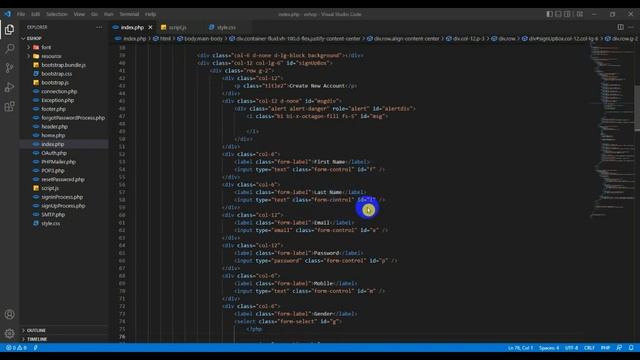640x360 pixels.
Task: Open Explorer's more actions ellipsis
Action: pyautogui.click(x=99, y=27)
